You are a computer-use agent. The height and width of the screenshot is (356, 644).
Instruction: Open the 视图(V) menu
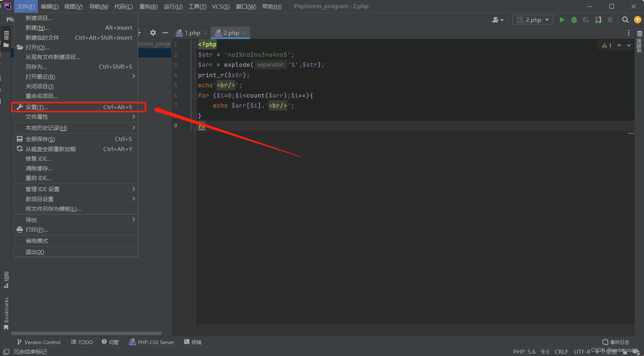73,7
